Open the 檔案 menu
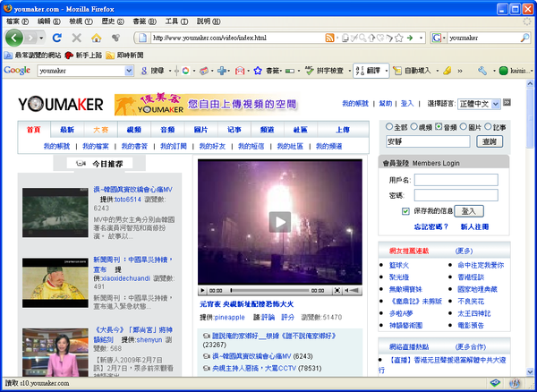This screenshot has height=392, width=537. pyautogui.click(x=17, y=21)
